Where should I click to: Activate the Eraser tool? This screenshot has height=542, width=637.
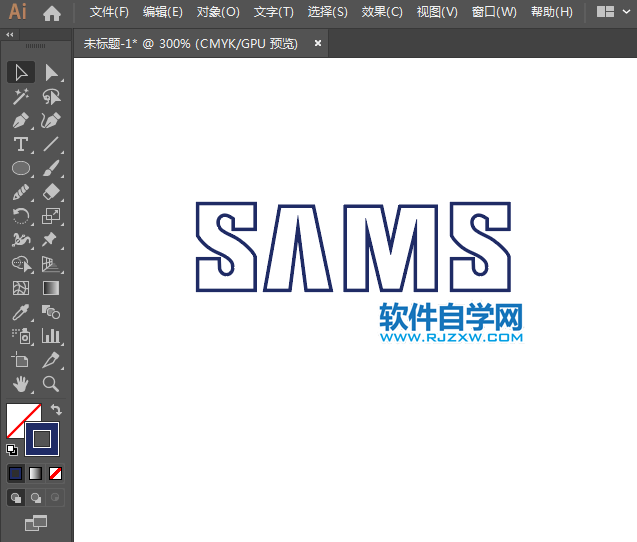click(x=51, y=192)
